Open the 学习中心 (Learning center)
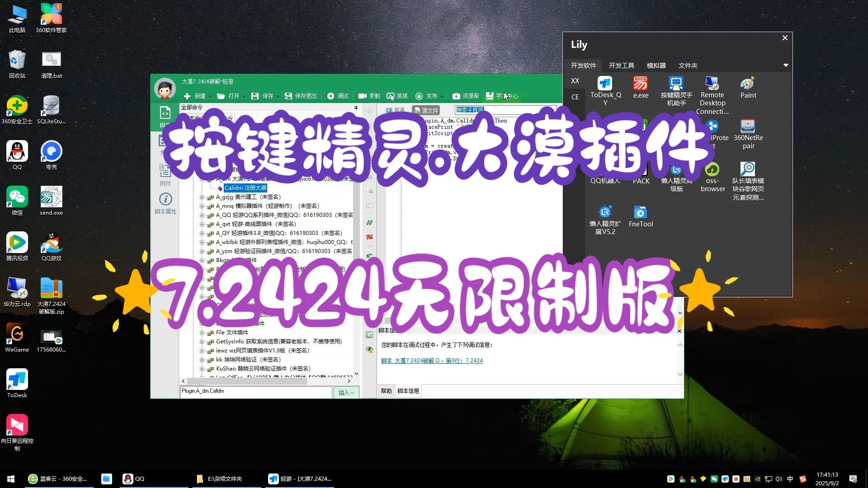868x488 pixels. pyautogui.click(x=502, y=96)
